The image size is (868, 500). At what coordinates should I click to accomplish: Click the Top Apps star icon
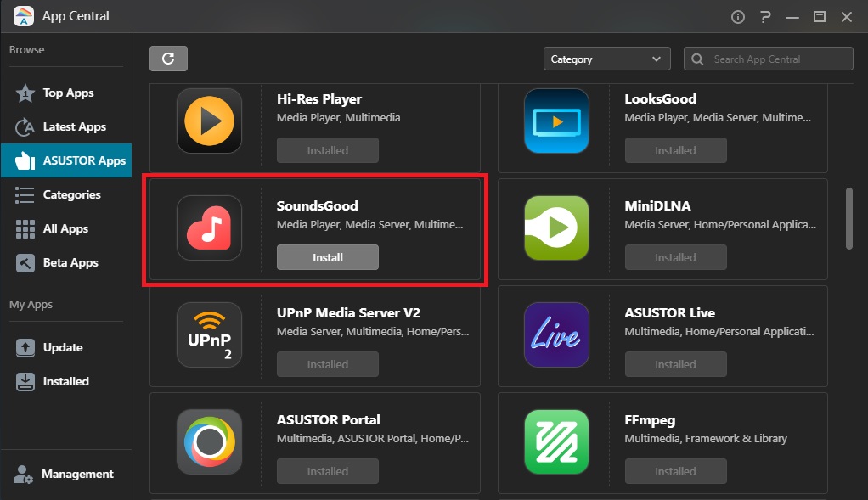[25, 93]
